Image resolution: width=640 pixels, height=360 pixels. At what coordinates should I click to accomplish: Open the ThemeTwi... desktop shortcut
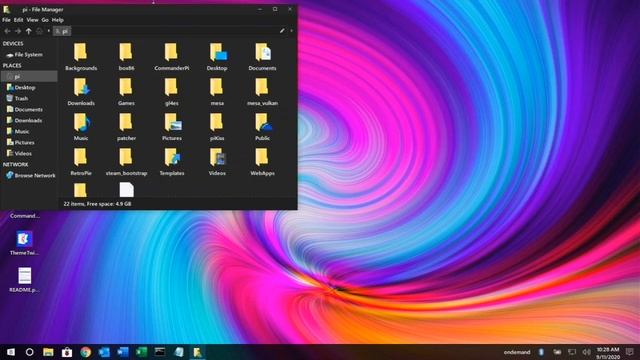tap(24, 239)
